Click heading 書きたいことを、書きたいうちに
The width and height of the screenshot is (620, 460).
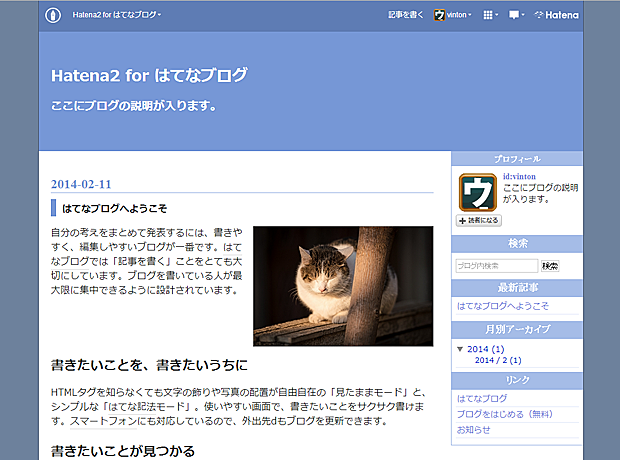[x=149, y=365]
